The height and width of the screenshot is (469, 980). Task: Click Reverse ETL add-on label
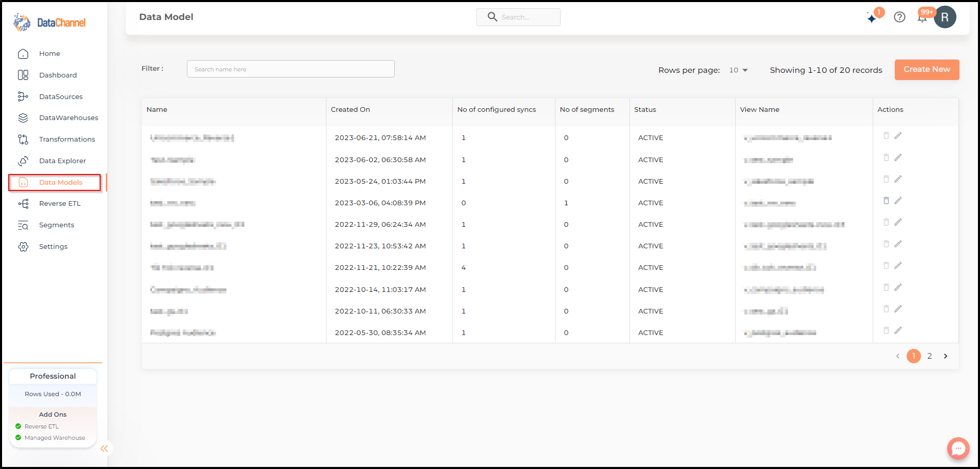(x=42, y=427)
